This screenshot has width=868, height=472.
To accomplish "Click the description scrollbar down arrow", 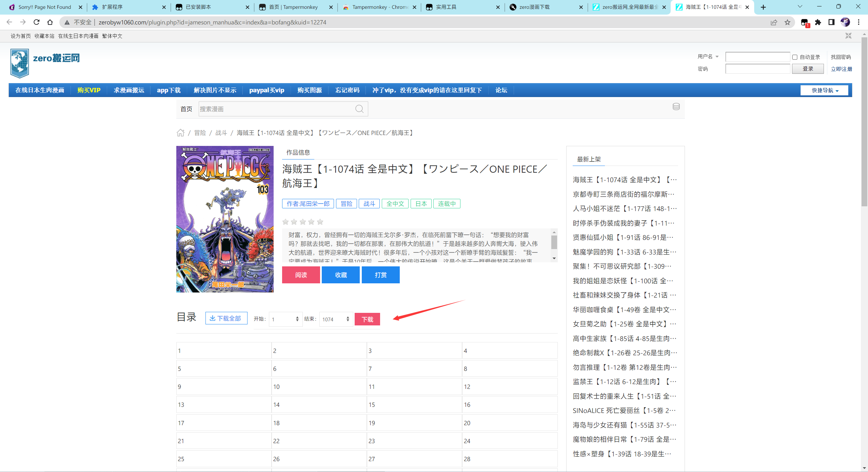I will [x=554, y=259].
